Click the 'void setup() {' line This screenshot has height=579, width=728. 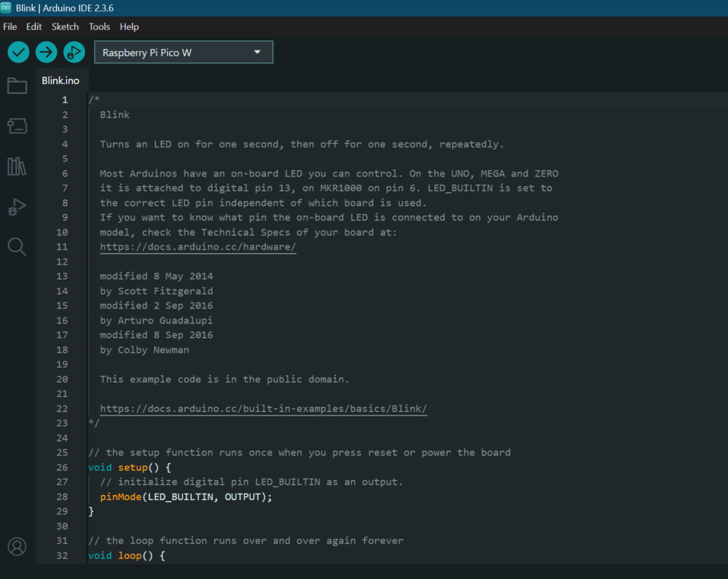point(129,467)
